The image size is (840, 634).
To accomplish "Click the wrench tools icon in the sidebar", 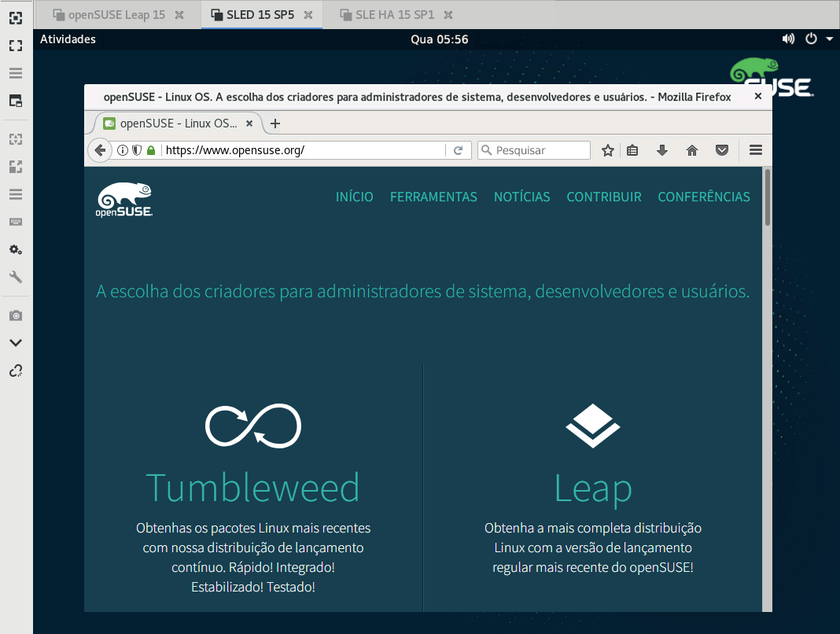I will click(x=16, y=277).
